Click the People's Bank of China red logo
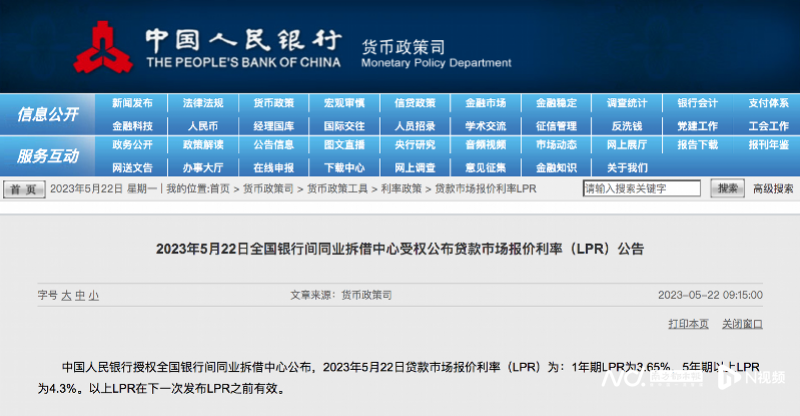 pyautogui.click(x=104, y=47)
